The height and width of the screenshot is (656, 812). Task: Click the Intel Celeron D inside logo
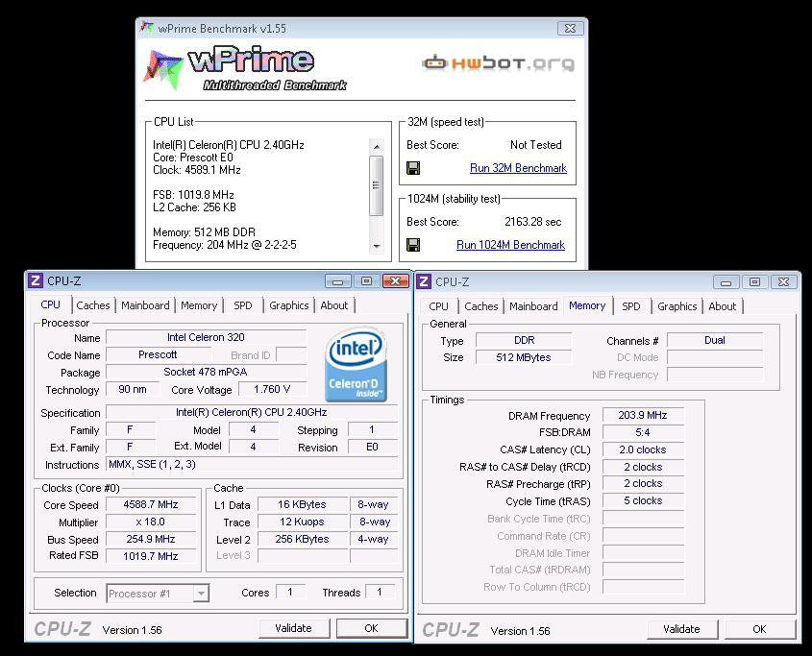coord(356,364)
